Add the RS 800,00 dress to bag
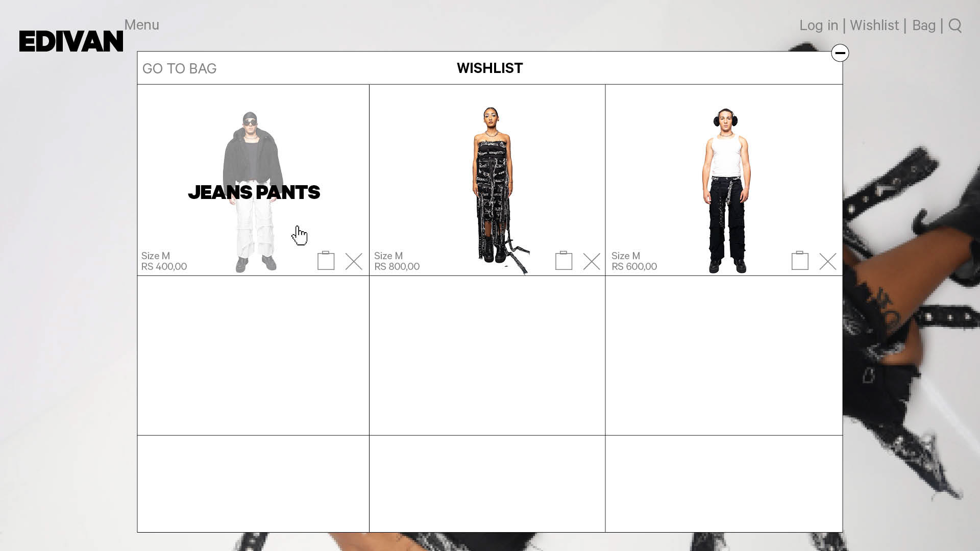The width and height of the screenshot is (980, 551). click(x=563, y=261)
